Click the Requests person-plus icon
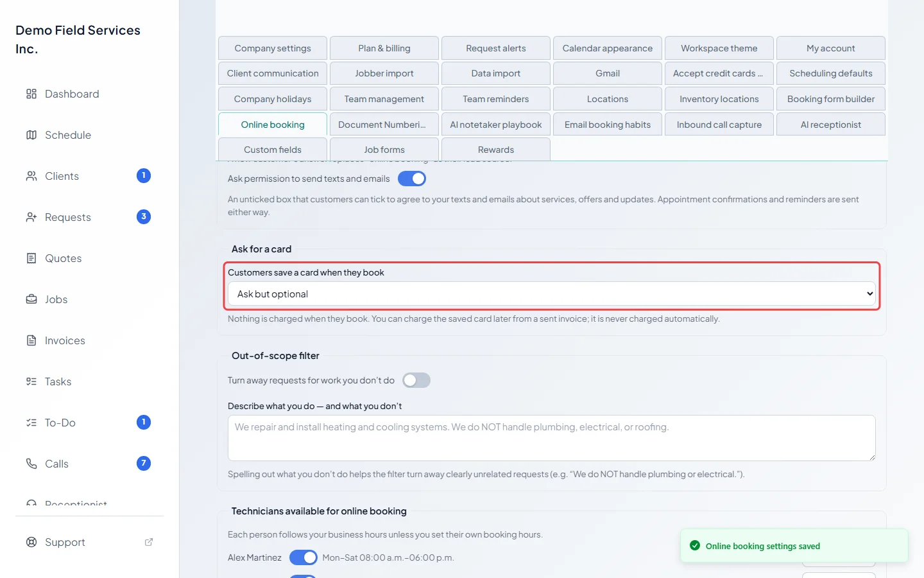 coord(31,217)
